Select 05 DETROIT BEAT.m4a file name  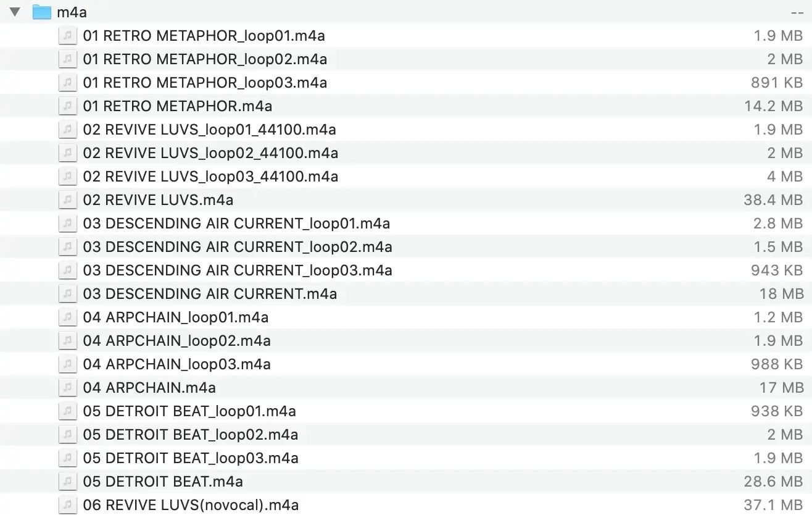(x=163, y=482)
